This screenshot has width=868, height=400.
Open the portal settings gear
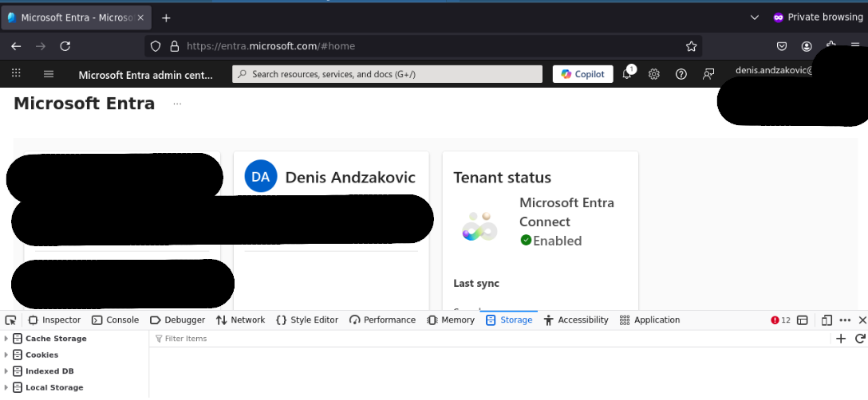(654, 74)
